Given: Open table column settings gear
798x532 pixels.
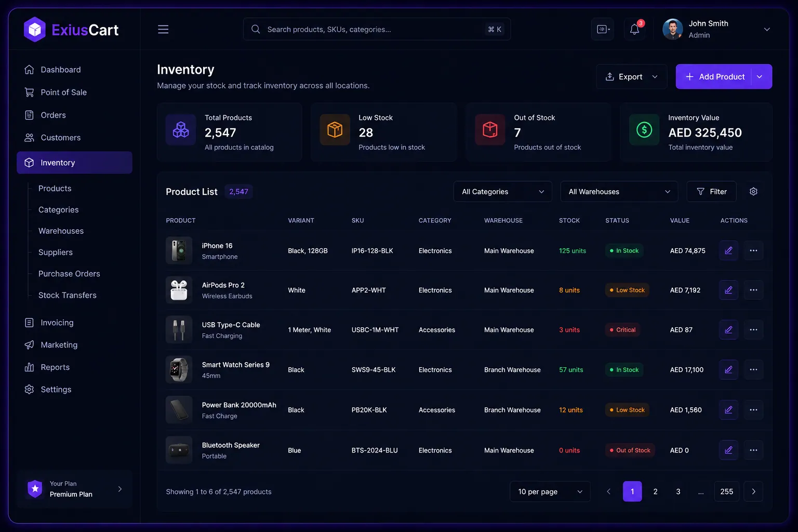Looking at the screenshot, I should click(x=753, y=192).
